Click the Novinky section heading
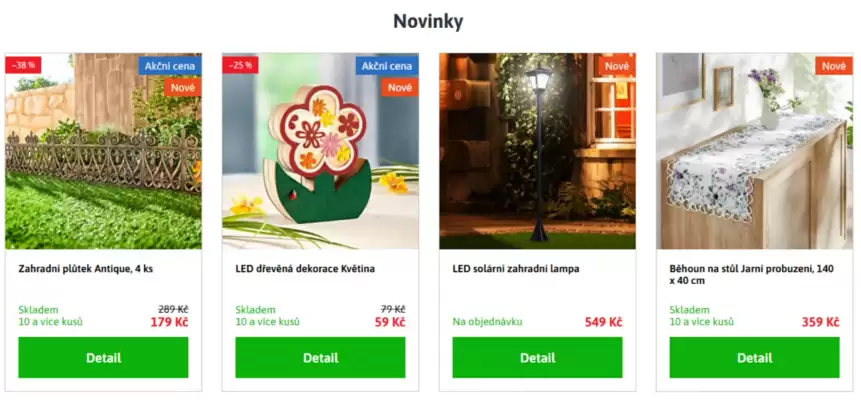The width and height of the screenshot is (861, 400). [x=428, y=21]
